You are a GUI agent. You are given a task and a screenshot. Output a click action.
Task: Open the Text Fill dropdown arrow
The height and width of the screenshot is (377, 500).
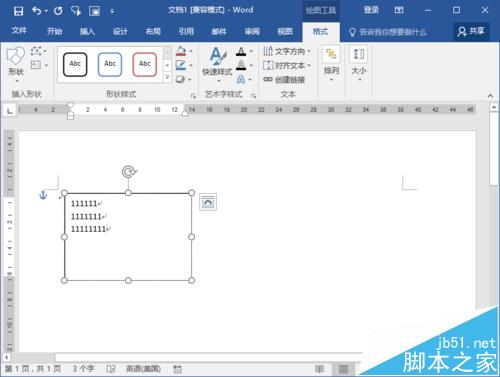coord(251,51)
